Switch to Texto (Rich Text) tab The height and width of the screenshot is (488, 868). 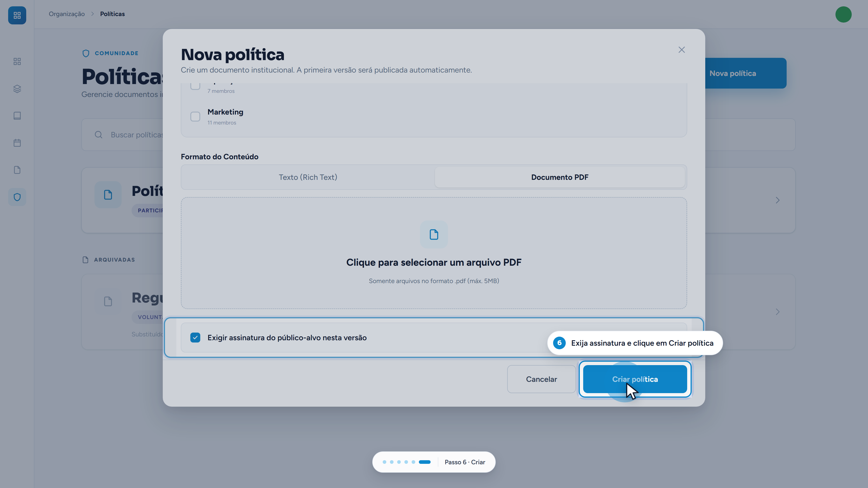click(x=308, y=177)
